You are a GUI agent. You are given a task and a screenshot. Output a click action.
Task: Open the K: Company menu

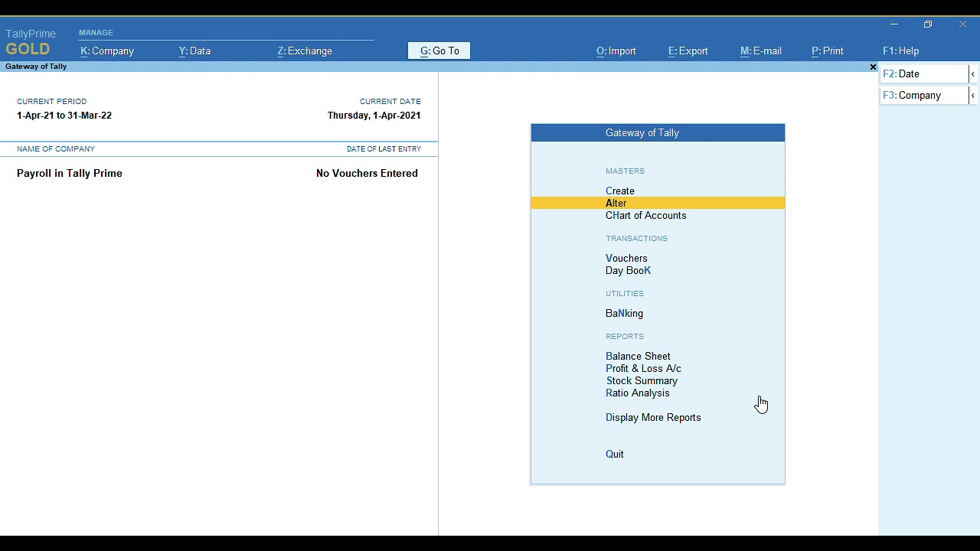107,51
